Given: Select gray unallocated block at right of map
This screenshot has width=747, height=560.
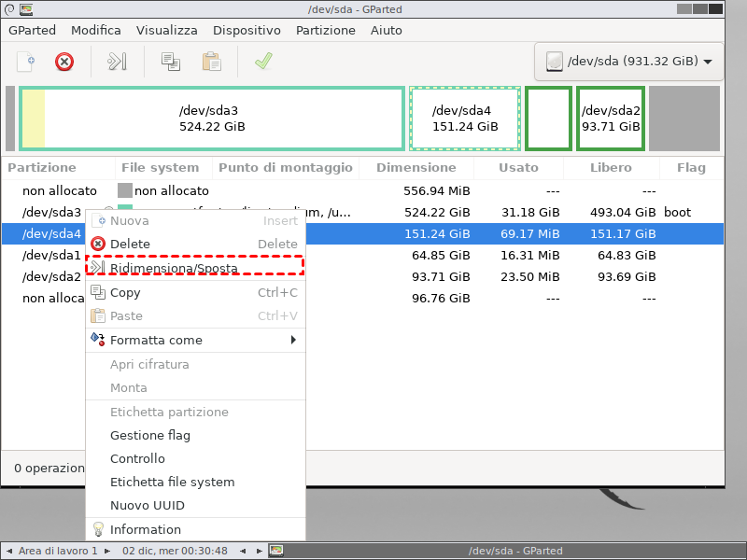Looking at the screenshot, I should [684, 119].
